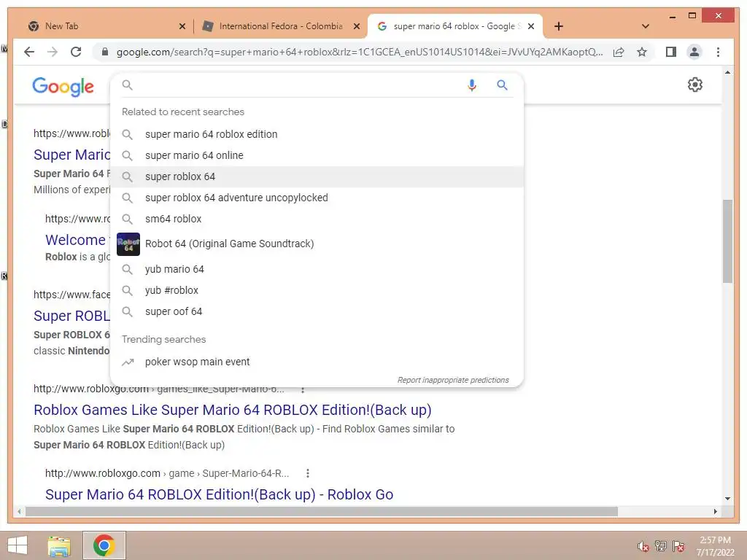Select the sm64 roblox suggestion
747x560 pixels.
tap(317, 219)
